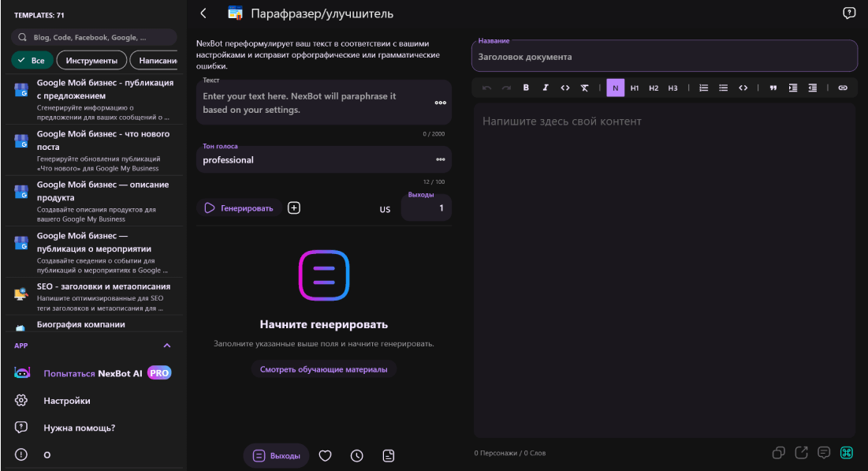The height and width of the screenshot is (471, 868).
Task: Insert a bulleted list
Action: [723, 88]
